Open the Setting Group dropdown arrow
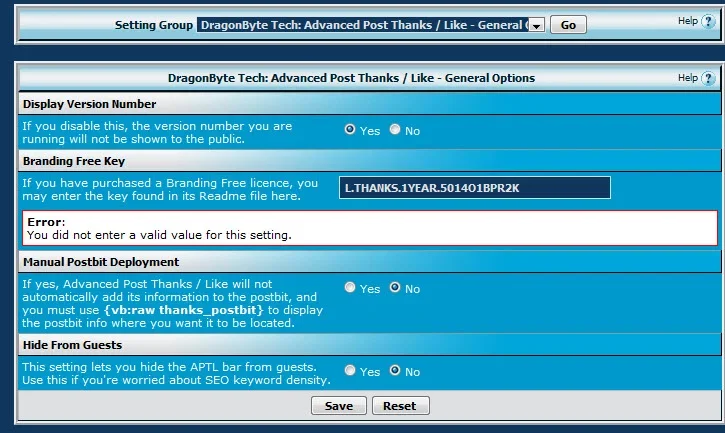This screenshot has width=725, height=433. [536, 25]
